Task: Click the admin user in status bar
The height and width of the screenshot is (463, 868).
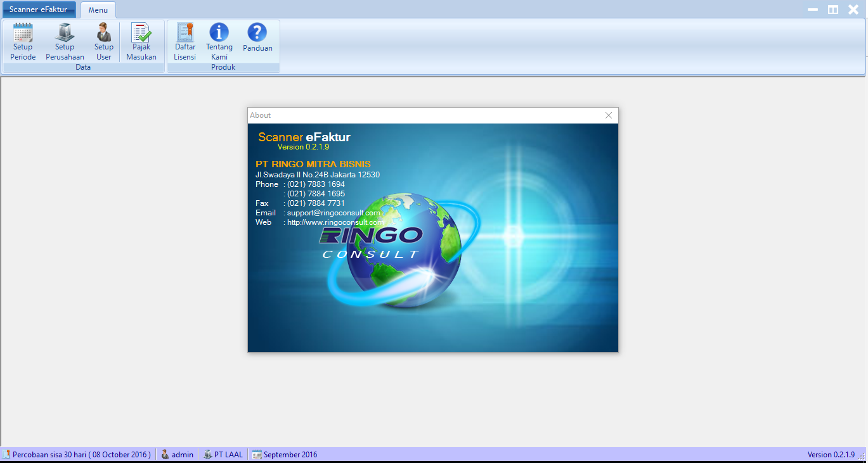Action: (178, 455)
